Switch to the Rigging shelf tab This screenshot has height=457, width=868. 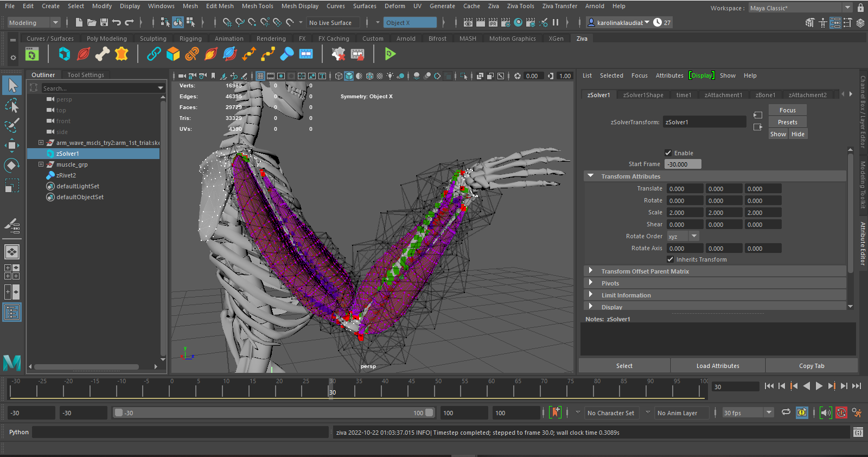click(190, 39)
